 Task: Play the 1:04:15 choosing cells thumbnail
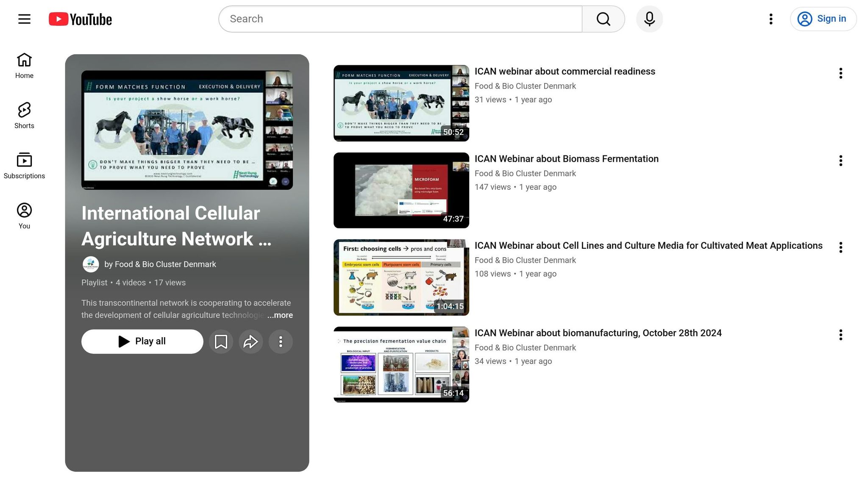click(x=401, y=277)
